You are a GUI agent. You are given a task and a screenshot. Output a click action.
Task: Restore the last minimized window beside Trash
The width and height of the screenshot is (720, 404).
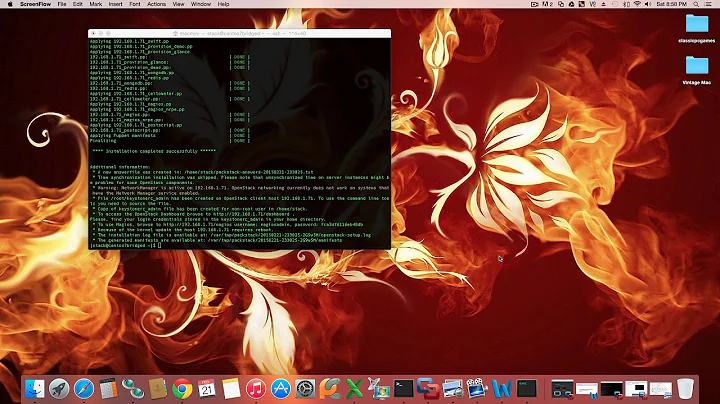point(661,389)
